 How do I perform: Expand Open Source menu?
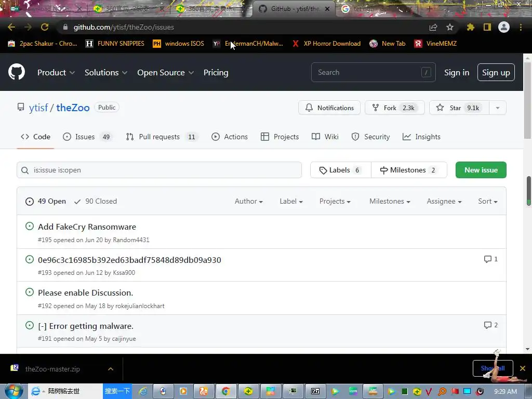click(166, 72)
